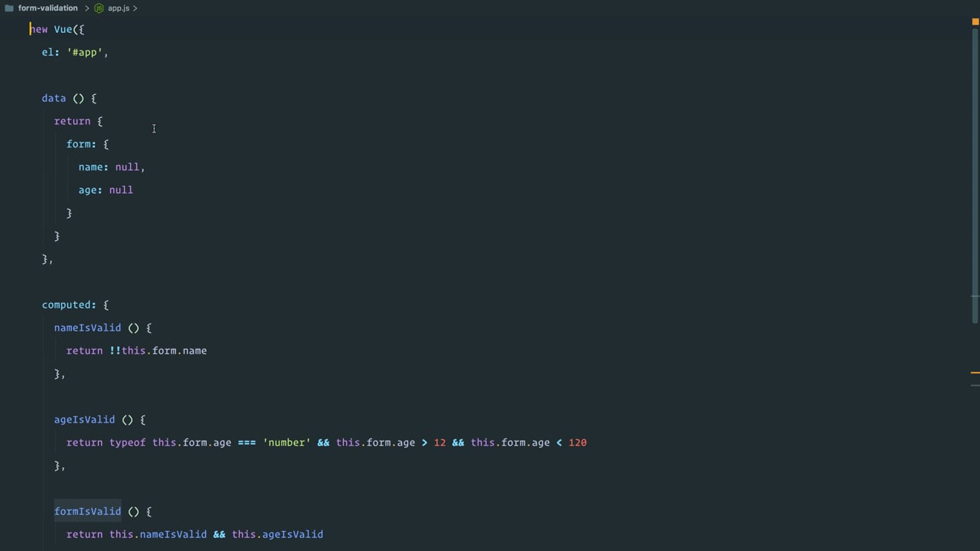Screen dimensions: 980x551
Task: Click the '!!' double negation operator
Action: pyautogui.click(x=115, y=350)
